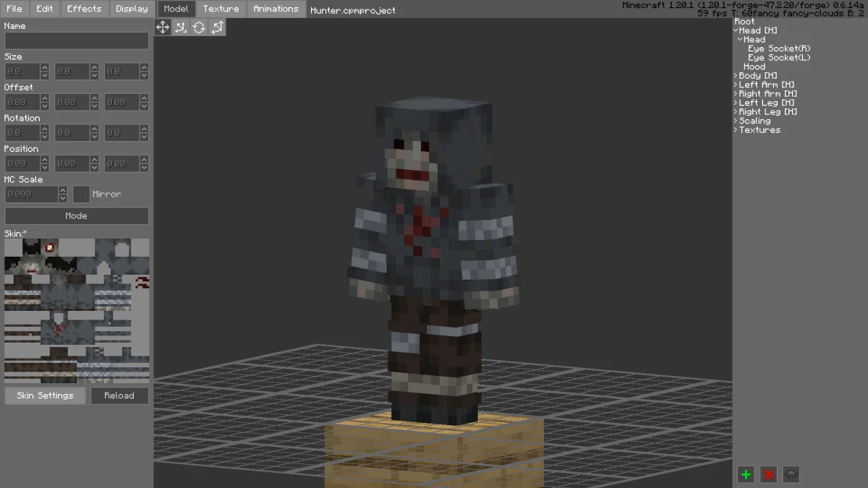Click the first Position input field

(x=22, y=164)
